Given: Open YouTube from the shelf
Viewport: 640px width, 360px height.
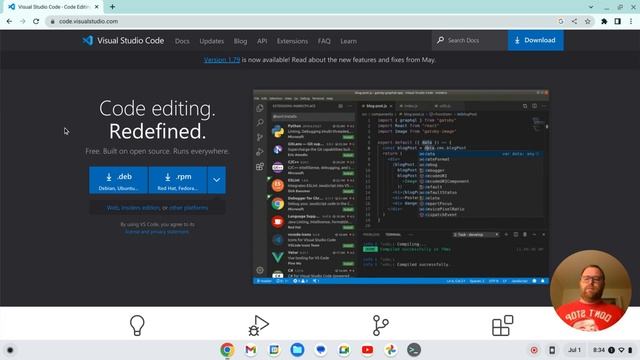Looking at the screenshot, I should pyautogui.click(x=367, y=350).
